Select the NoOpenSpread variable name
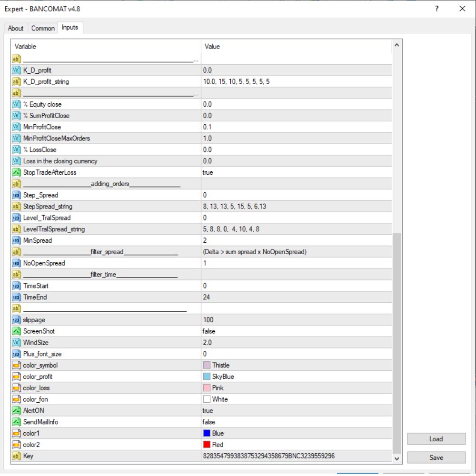Screen dimensions: 476x476 point(44,263)
